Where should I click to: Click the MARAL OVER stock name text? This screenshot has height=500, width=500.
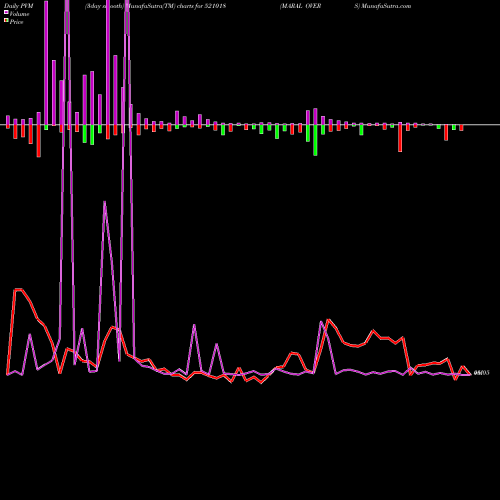301,6
